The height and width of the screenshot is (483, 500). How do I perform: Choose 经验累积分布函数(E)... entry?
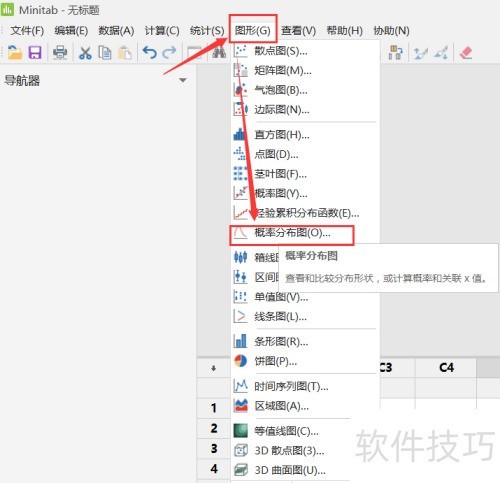tap(305, 213)
